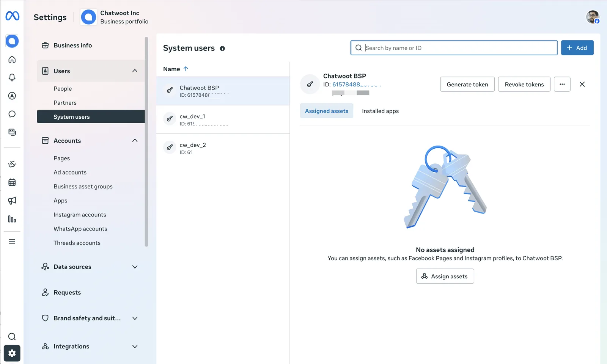Click Assign assets button

pyautogui.click(x=445, y=276)
